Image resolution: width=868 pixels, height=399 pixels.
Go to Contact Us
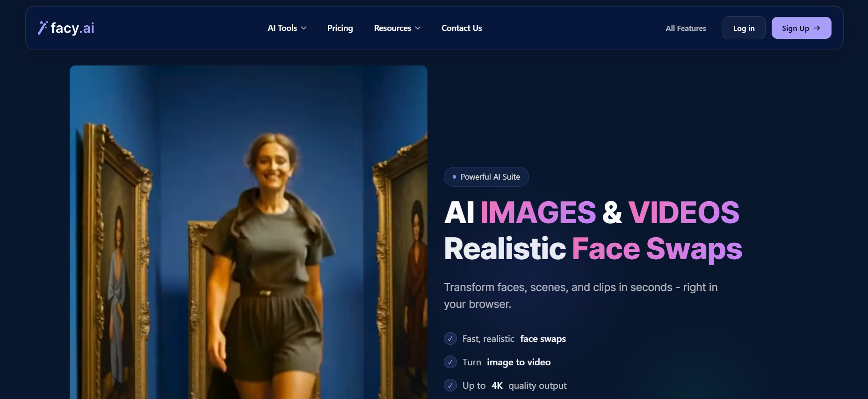pyautogui.click(x=462, y=28)
